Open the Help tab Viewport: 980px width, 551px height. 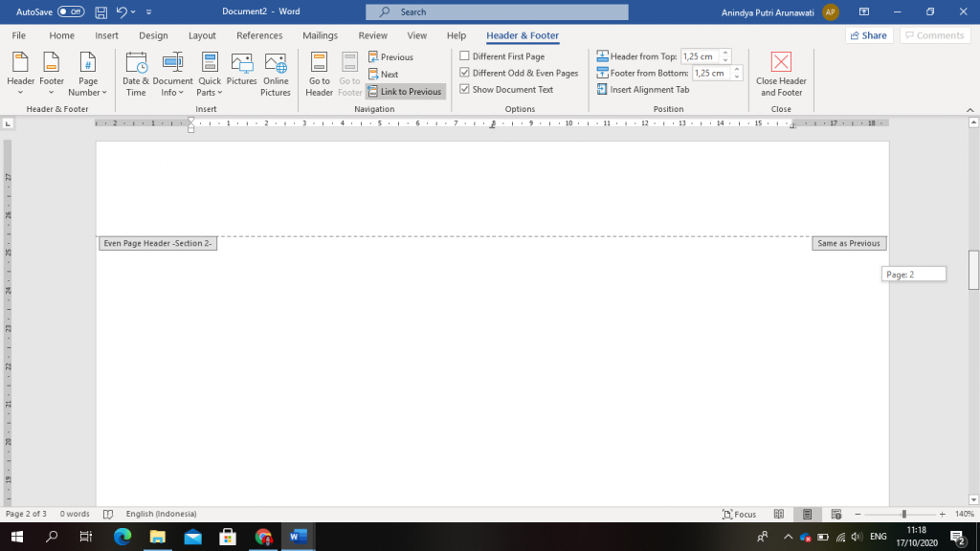tap(457, 35)
